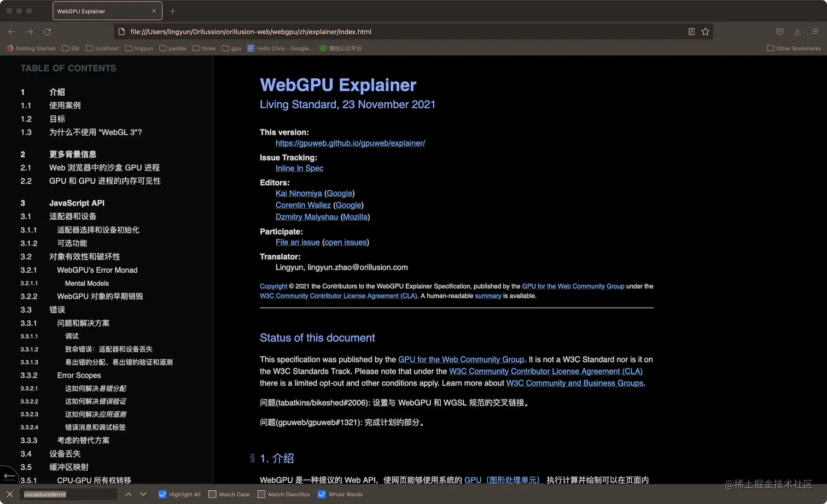Focus the find field containing uncapturederror
Screen dimensions: 827x504
pyautogui.click(x=68, y=494)
